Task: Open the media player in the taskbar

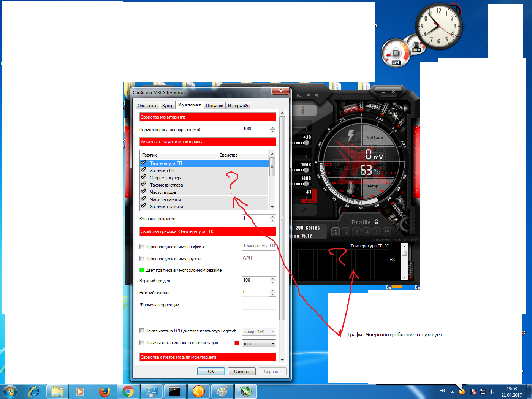Action: tap(80, 391)
